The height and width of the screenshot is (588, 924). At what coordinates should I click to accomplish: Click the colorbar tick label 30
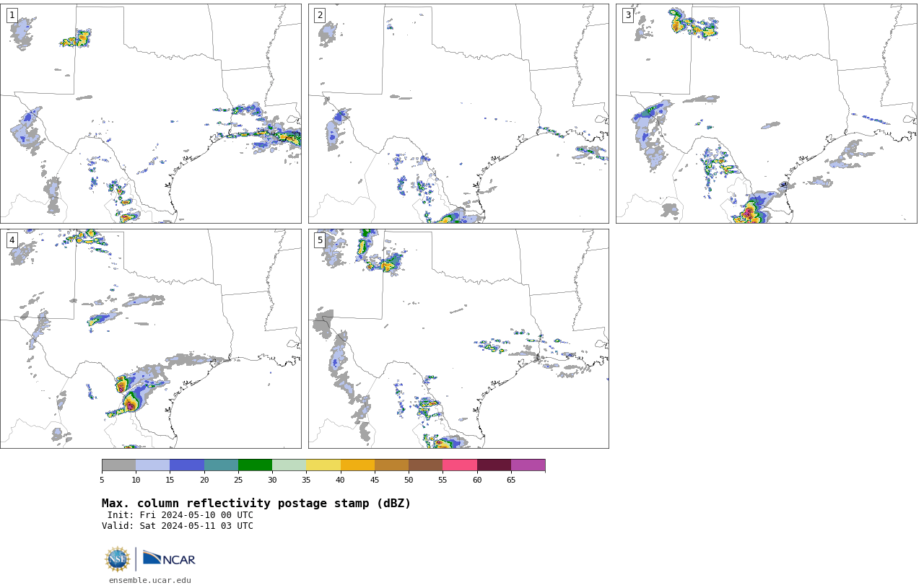click(272, 480)
